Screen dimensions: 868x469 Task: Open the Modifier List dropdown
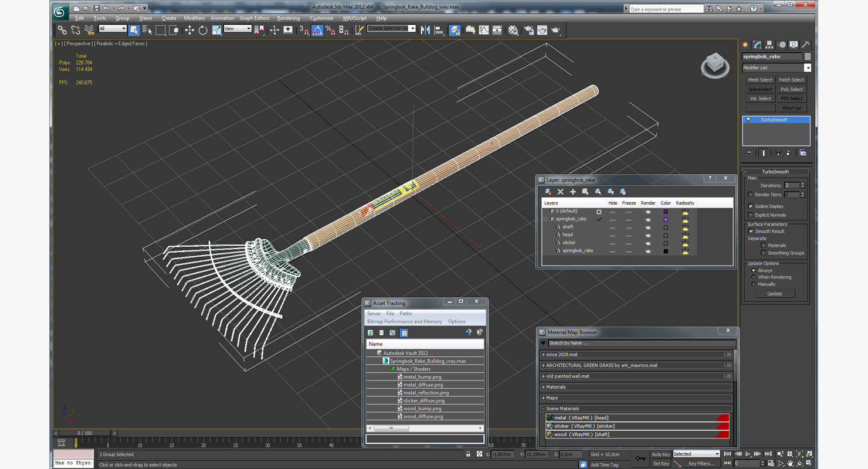click(808, 68)
